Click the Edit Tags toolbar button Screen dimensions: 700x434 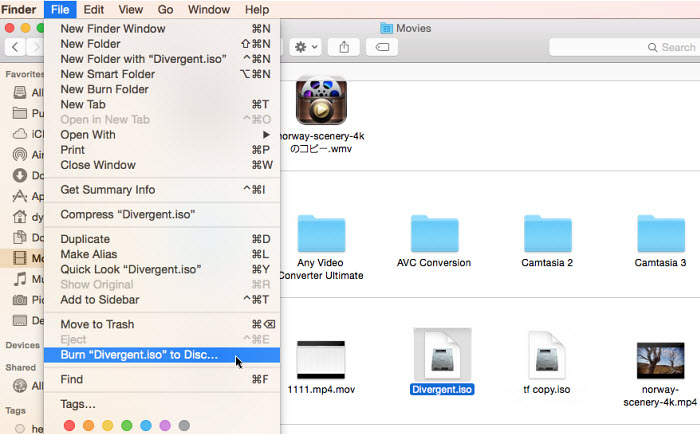pyautogui.click(x=382, y=47)
